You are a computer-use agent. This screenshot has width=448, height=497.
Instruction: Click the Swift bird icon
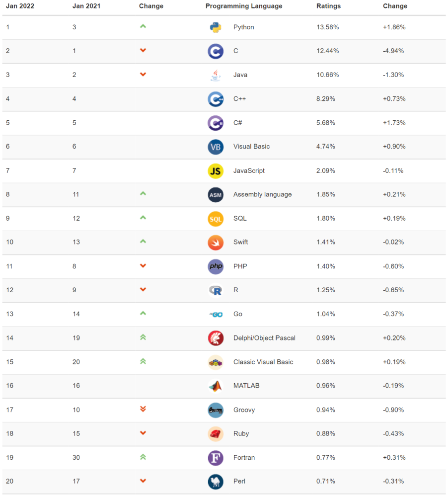coord(216,243)
